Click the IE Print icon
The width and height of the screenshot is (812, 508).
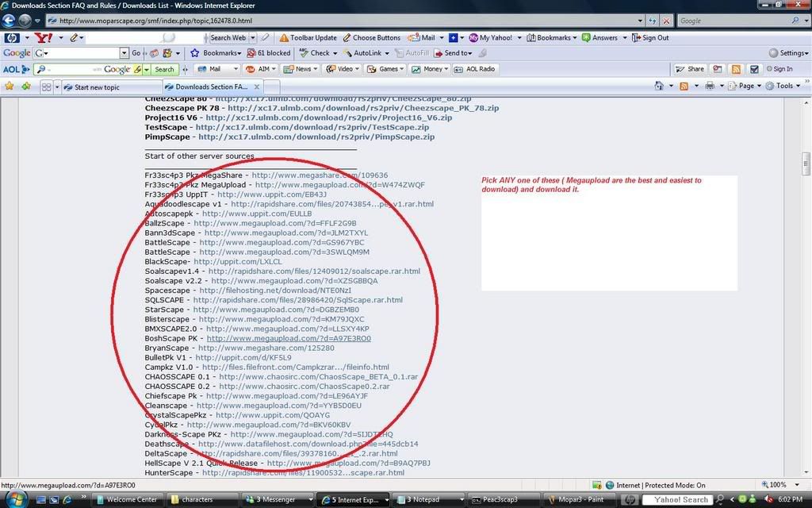(x=710, y=86)
